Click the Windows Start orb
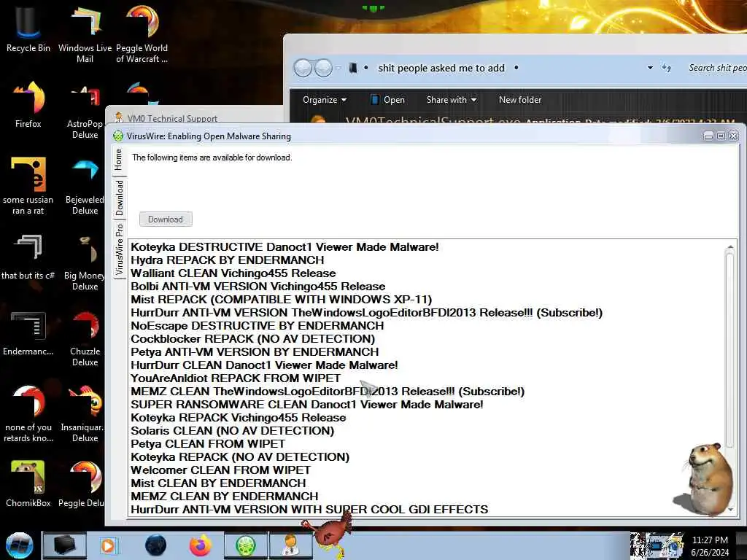This screenshot has height=560, width=747. tap(19, 545)
